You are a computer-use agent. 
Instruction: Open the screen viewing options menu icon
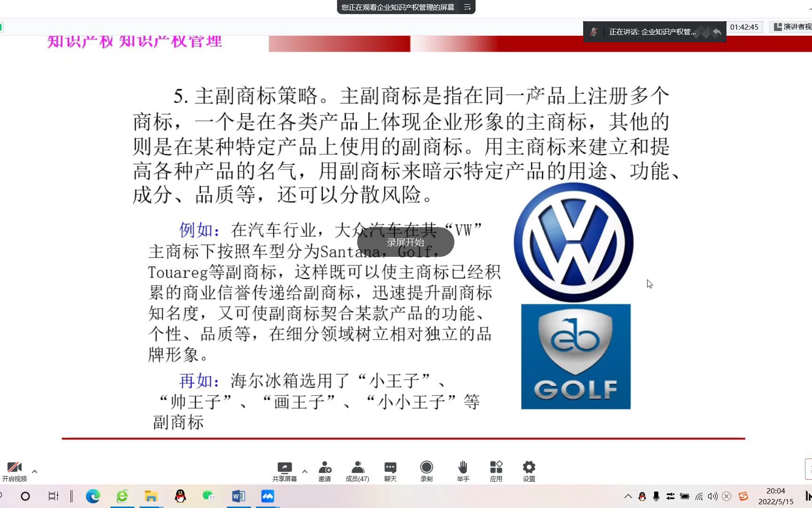point(467,7)
